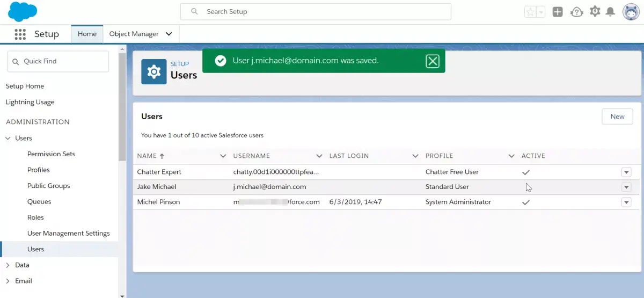Click the sidebar scroll down arrow
The height and width of the screenshot is (298, 644).
(122, 295)
